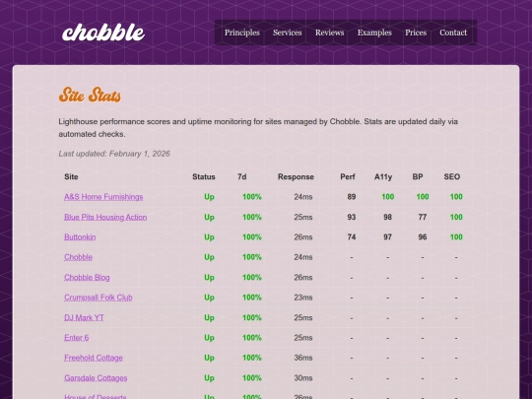Image resolution: width=532 pixels, height=399 pixels.
Task: Click the 26ms response for Chobble Blog
Action: (303, 277)
